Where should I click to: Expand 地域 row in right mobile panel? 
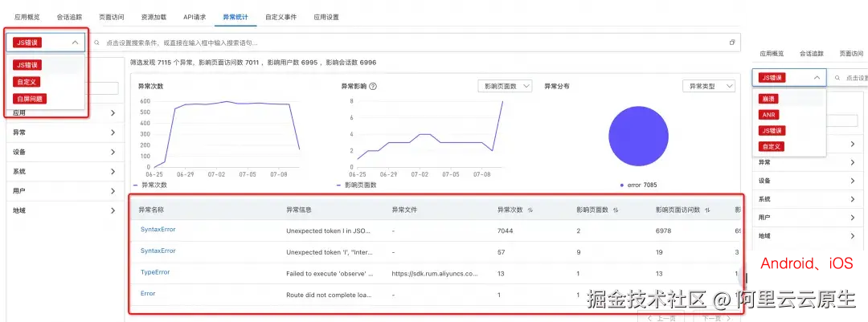(x=809, y=236)
